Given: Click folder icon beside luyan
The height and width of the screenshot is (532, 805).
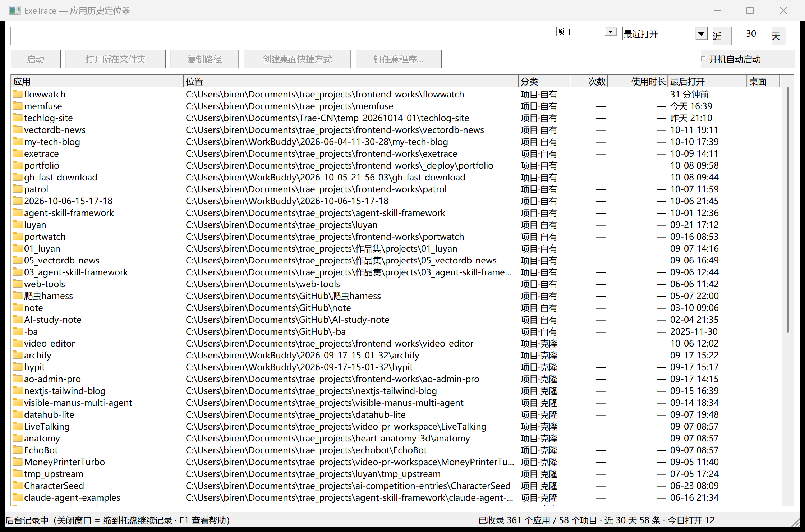Looking at the screenshot, I should [18, 225].
